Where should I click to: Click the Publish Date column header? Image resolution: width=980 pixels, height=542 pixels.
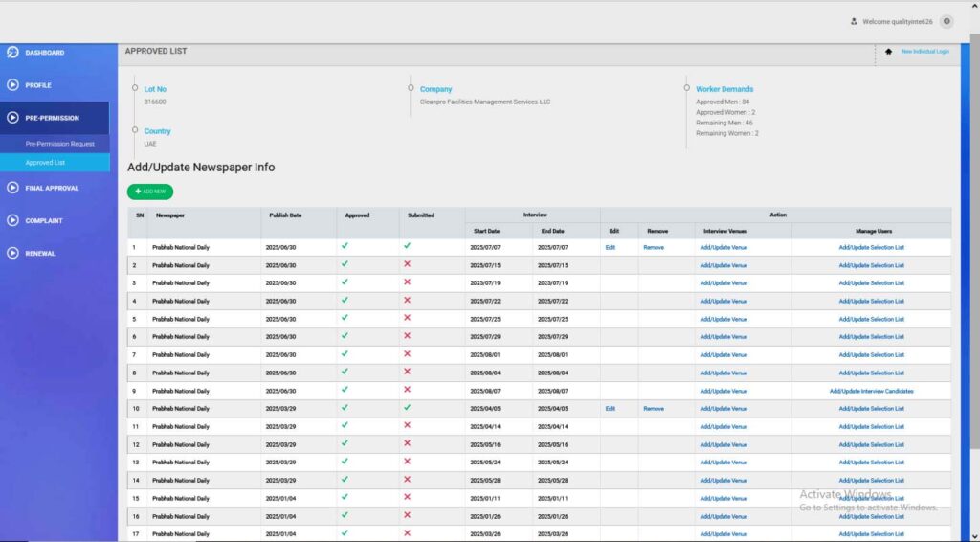[285, 215]
